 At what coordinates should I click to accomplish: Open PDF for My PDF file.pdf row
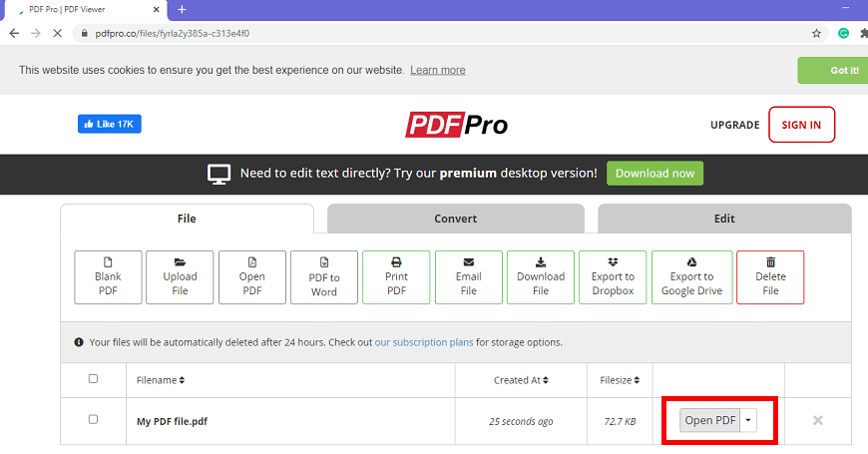point(709,420)
